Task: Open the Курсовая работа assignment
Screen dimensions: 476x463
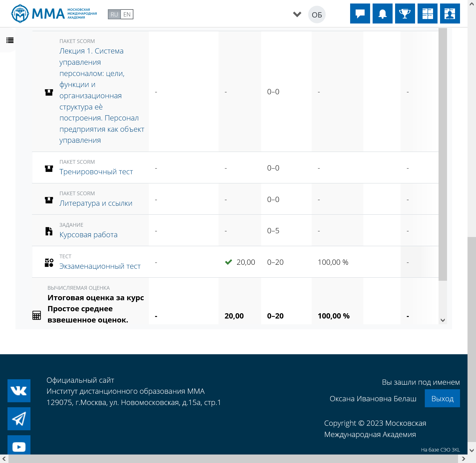Action: [x=88, y=235]
